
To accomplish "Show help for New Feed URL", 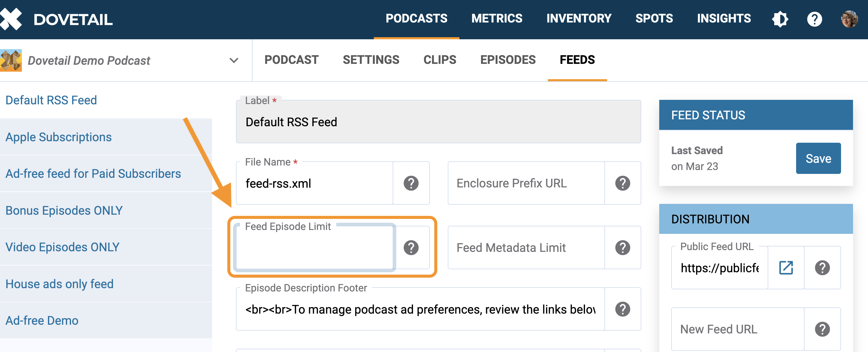I will (822, 330).
